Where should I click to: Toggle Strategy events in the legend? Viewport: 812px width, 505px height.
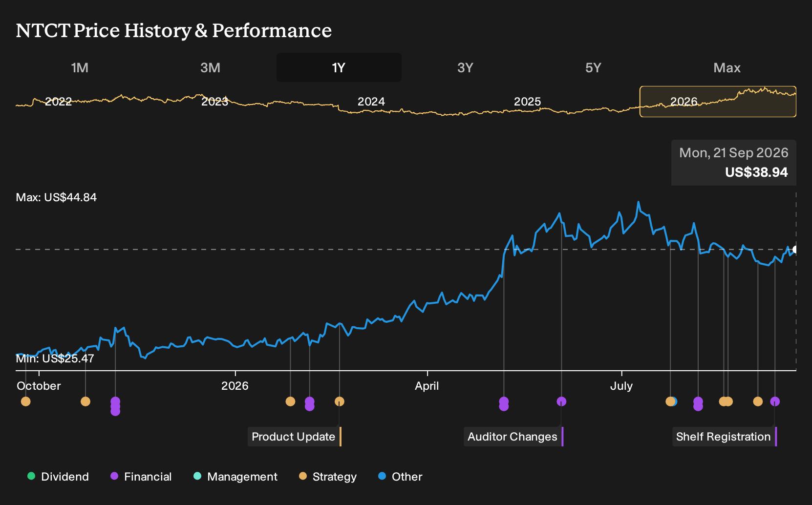pos(328,477)
